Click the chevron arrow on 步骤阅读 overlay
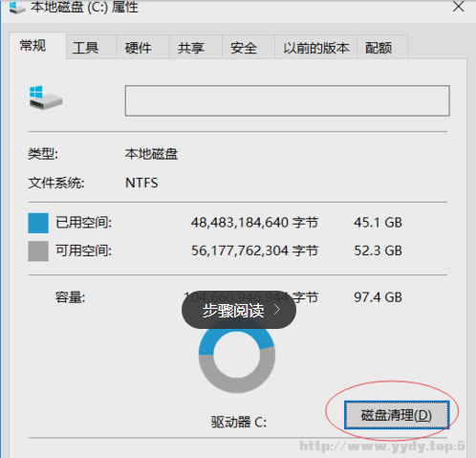 pyautogui.click(x=277, y=310)
